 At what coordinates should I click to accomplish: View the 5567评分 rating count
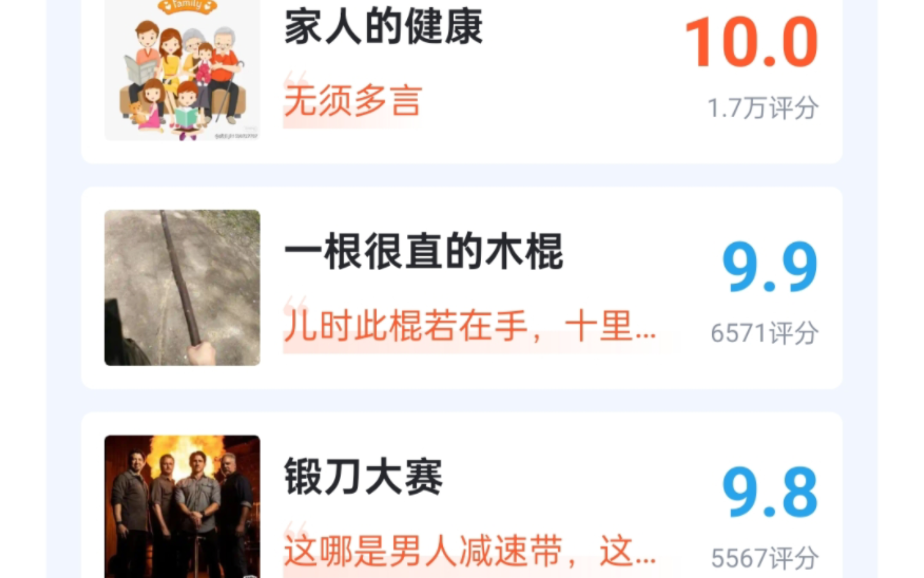tap(765, 558)
